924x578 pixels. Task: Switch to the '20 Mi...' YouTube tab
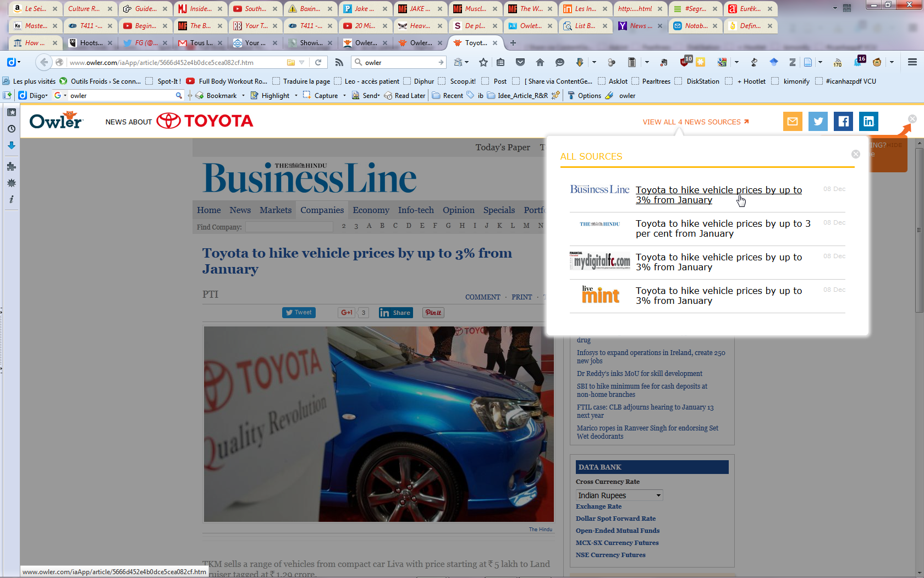pyautogui.click(x=366, y=25)
